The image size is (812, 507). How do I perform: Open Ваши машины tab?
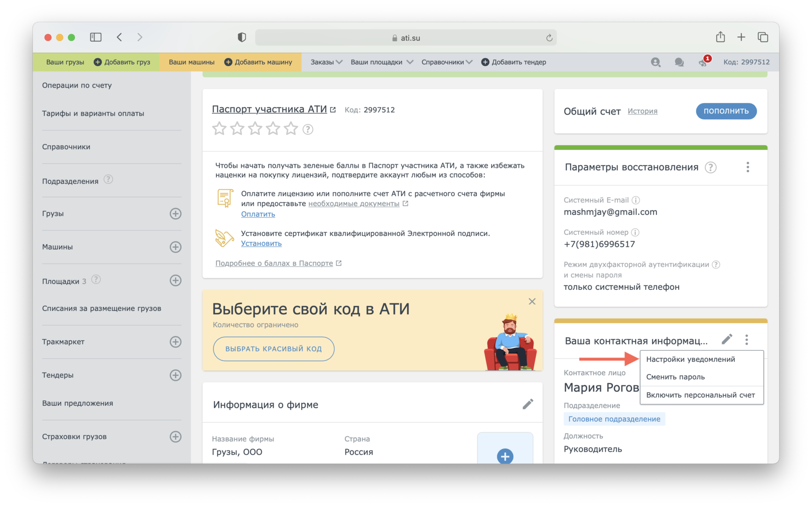click(x=191, y=62)
